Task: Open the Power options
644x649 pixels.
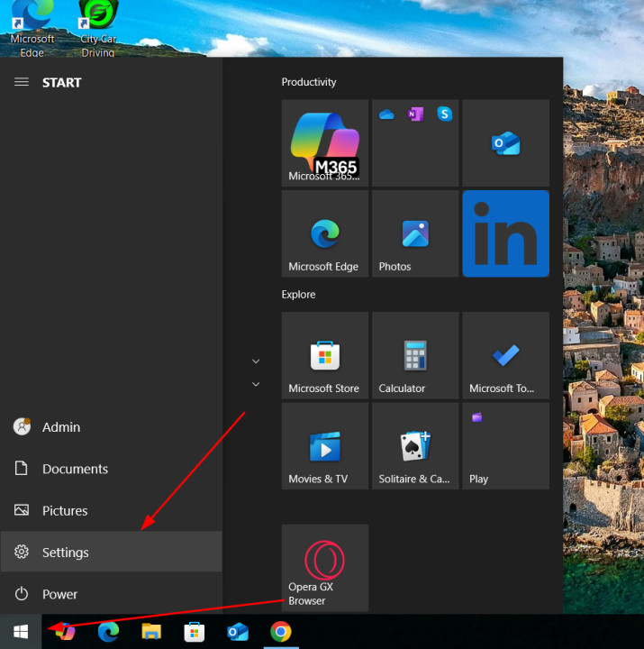Action: (112, 594)
